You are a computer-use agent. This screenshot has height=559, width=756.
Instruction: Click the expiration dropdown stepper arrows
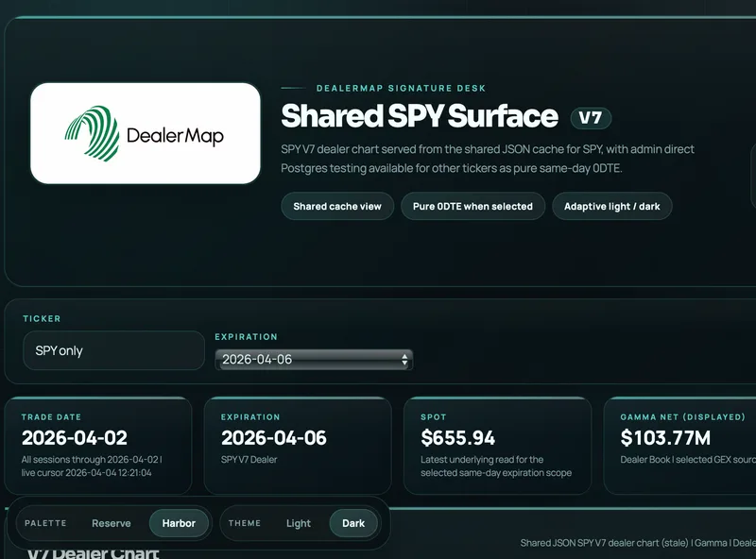[404, 360]
